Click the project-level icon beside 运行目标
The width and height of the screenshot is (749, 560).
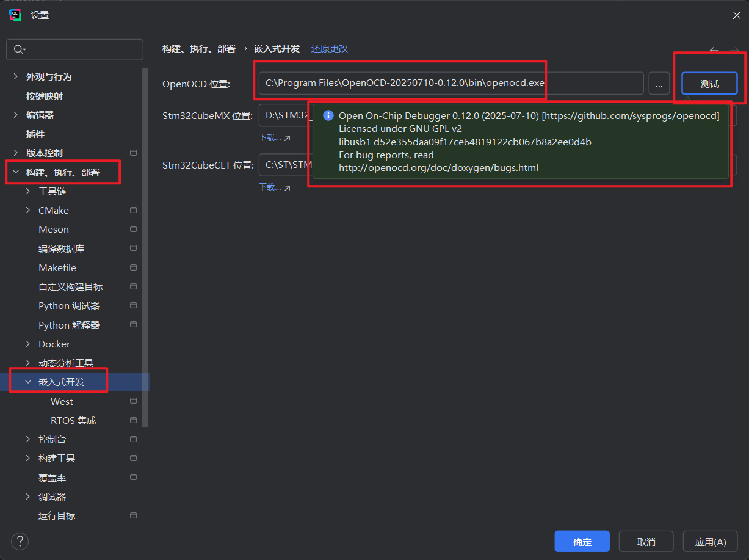[133, 515]
